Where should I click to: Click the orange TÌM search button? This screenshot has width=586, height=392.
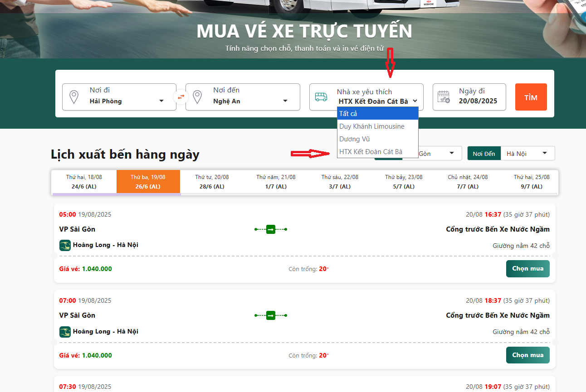coord(531,97)
